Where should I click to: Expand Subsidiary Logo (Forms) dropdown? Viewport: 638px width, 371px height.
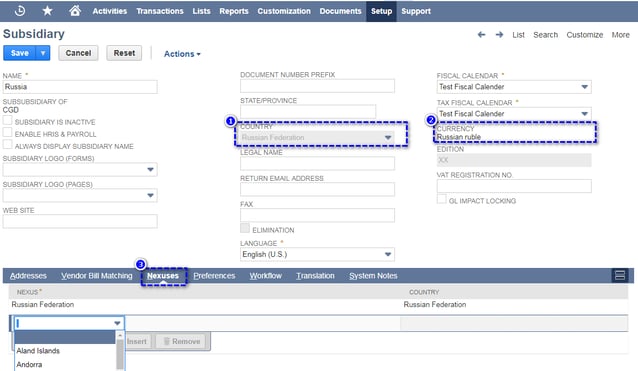click(150, 170)
